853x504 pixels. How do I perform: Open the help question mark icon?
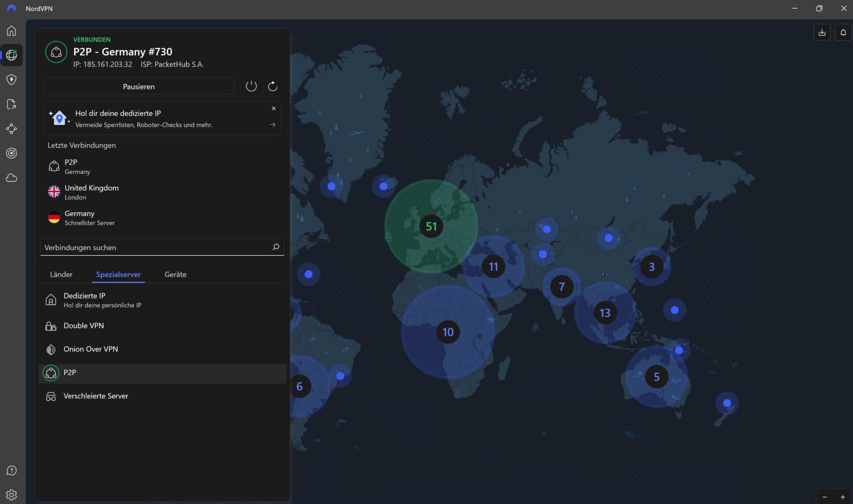click(x=12, y=471)
